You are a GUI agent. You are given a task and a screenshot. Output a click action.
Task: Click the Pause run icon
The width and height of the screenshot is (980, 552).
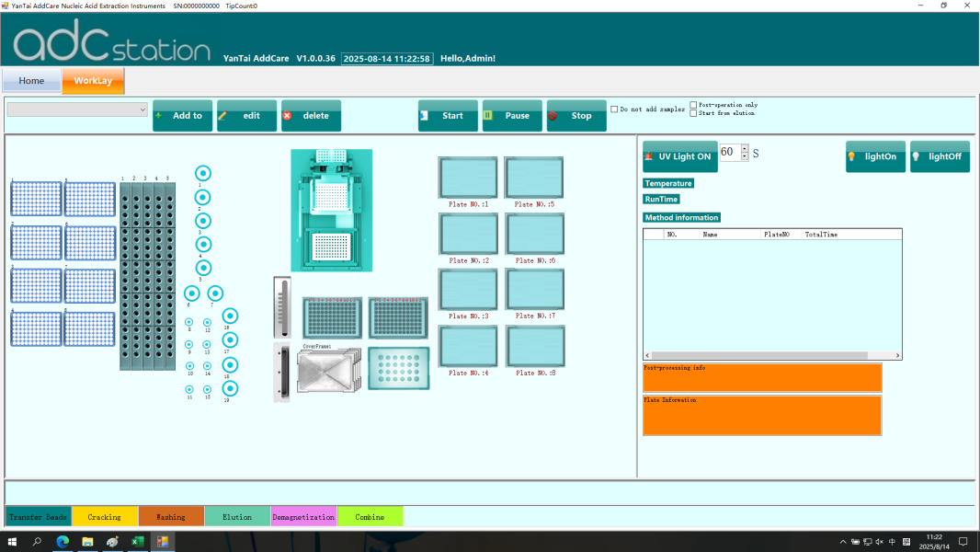pos(488,115)
